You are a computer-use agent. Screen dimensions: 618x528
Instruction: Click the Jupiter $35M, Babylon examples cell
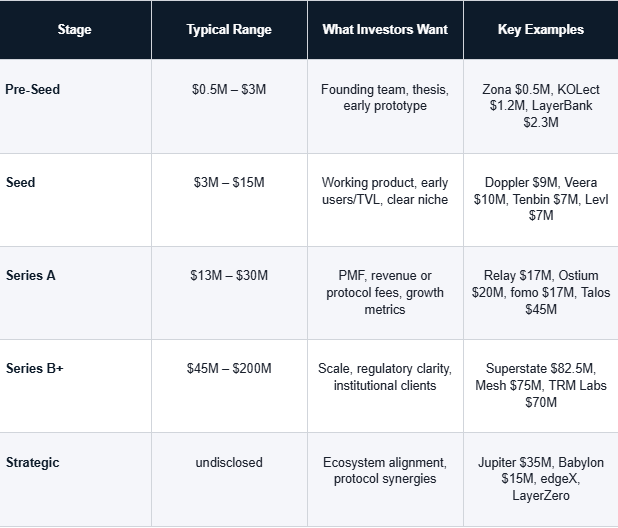coord(541,480)
